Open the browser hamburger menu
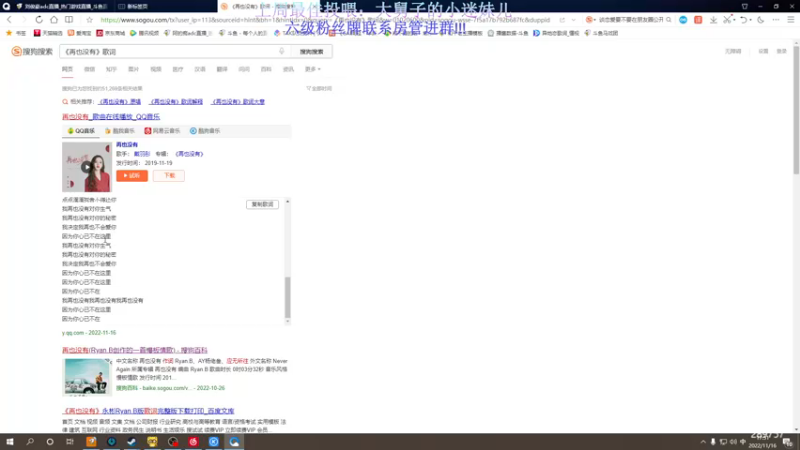Viewport: 800px width, 450px height. [x=791, y=20]
